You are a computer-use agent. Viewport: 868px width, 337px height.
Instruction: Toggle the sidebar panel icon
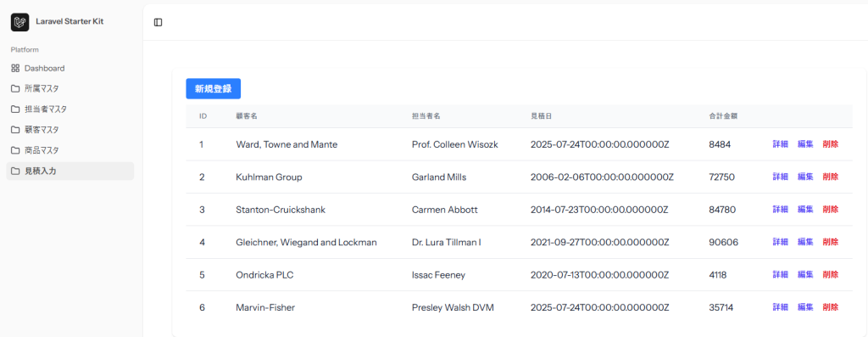(x=159, y=22)
